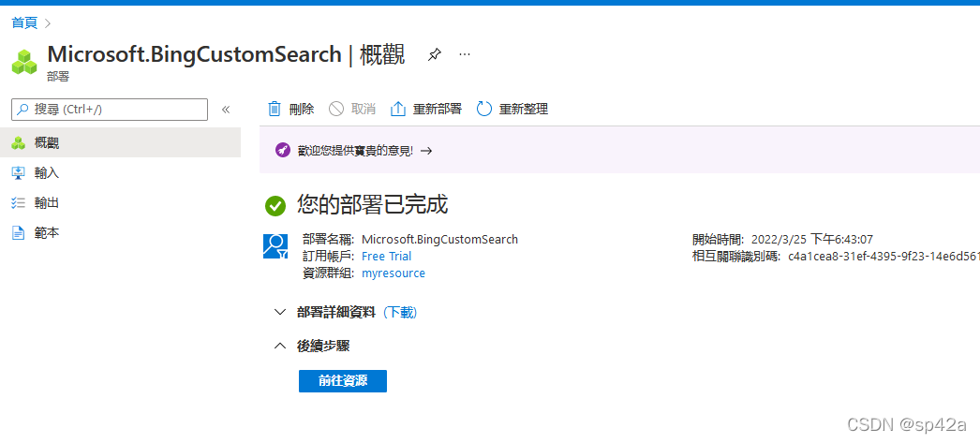980x443 pixels.
Task: Click the page title Microsoft.BingCustomSearch | 概觀
Action: click(x=226, y=54)
